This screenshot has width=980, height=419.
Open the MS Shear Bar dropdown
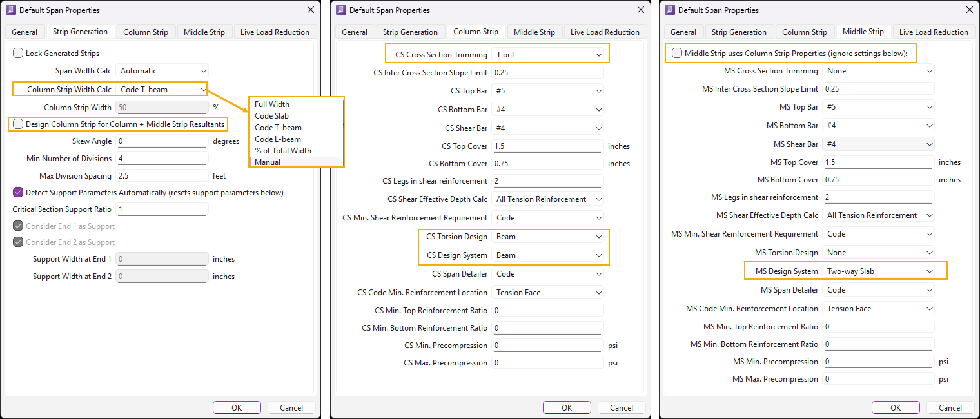pos(878,144)
